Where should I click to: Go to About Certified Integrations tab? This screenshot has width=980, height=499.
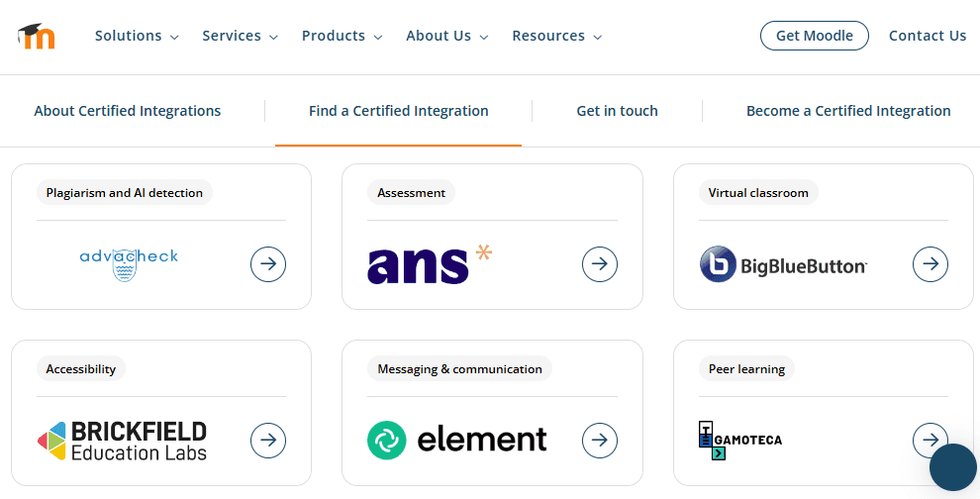pos(128,111)
